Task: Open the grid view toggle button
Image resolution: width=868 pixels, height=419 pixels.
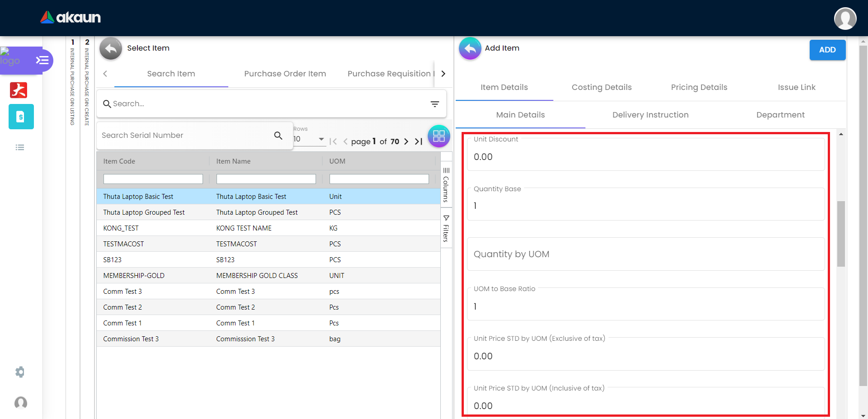Action: coord(439,136)
